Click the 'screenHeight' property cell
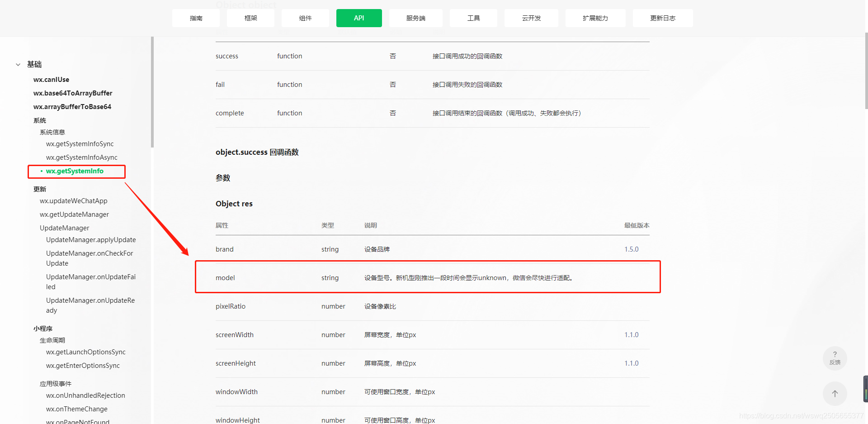Image resolution: width=868 pixels, height=424 pixels. pyautogui.click(x=236, y=363)
